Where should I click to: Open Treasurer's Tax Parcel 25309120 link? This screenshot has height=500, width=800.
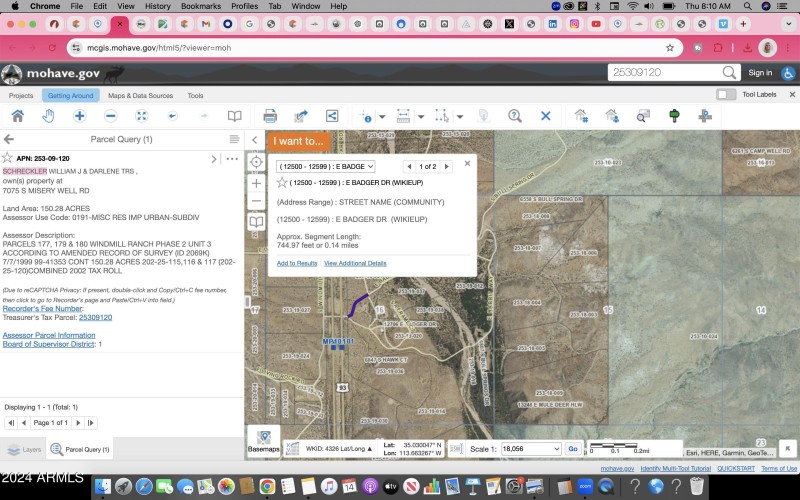pyautogui.click(x=95, y=317)
